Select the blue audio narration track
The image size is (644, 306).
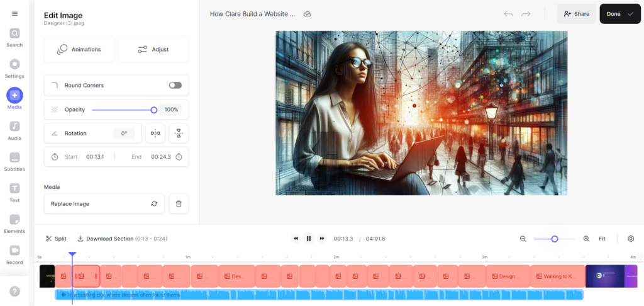[x=319, y=295]
